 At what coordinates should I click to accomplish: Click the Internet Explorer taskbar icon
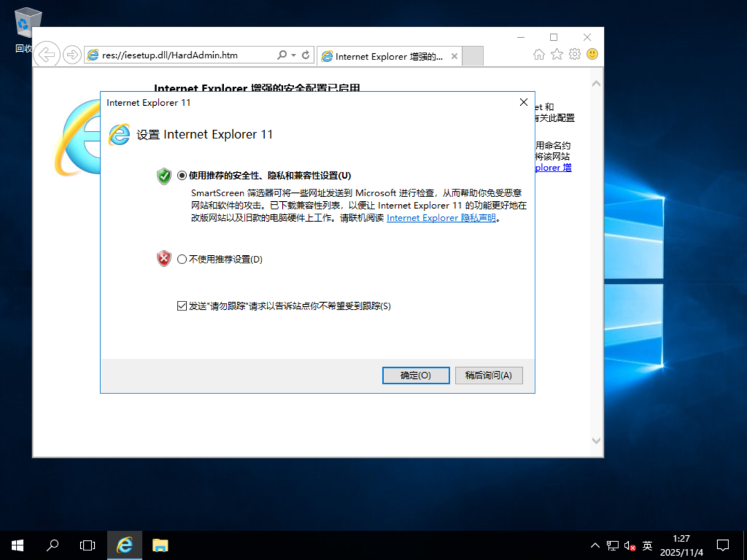pos(124,545)
